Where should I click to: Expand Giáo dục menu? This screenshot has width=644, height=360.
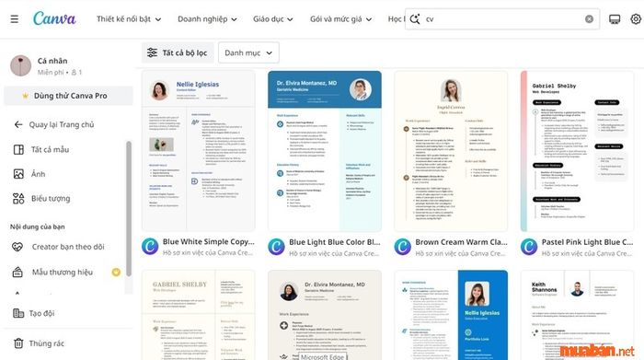(272, 19)
